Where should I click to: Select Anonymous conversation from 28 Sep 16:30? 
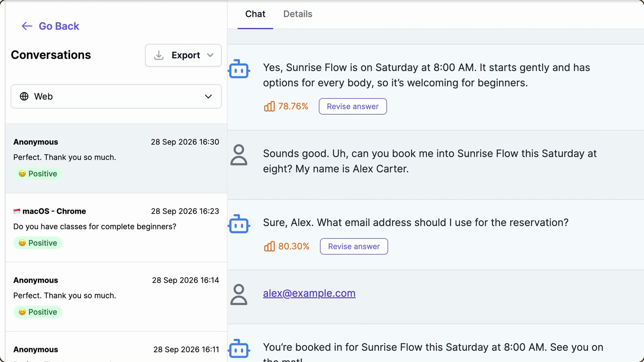(x=116, y=158)
